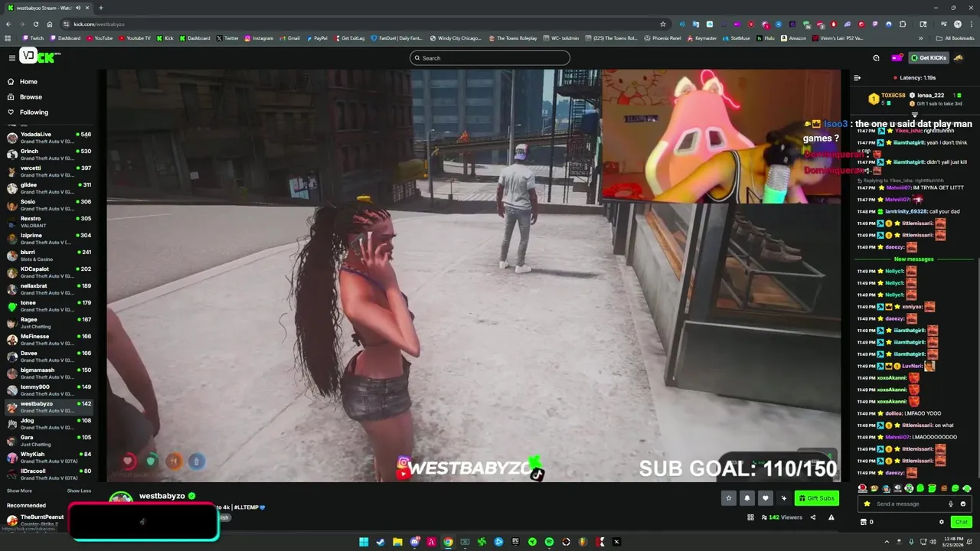Open the Amazon bookmark
Screen dimensions: 980x551
coord(793,38)
